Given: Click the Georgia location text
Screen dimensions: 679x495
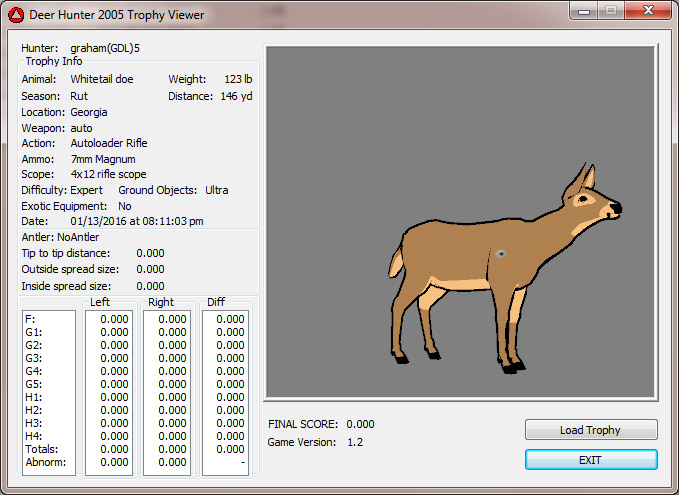Looking at the screenshot, I should pos(89,112).
